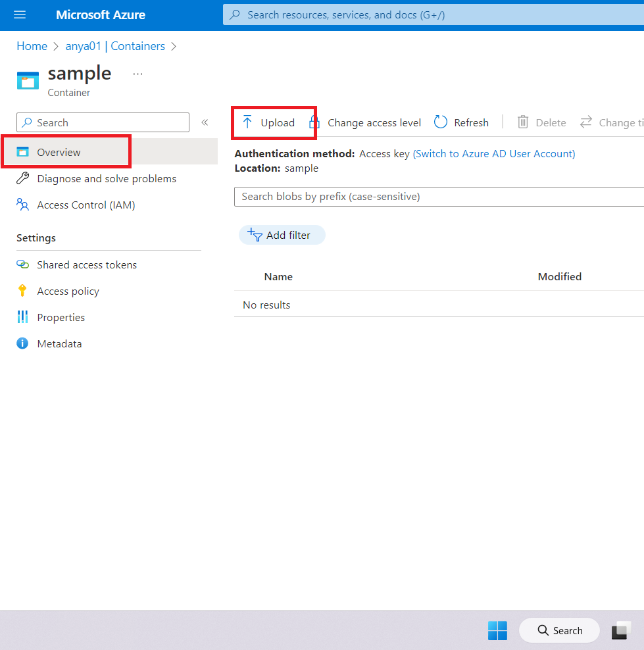Screen dimensions: 644x650
Task: Sort by Name column header
Action: tap(278, 276)
